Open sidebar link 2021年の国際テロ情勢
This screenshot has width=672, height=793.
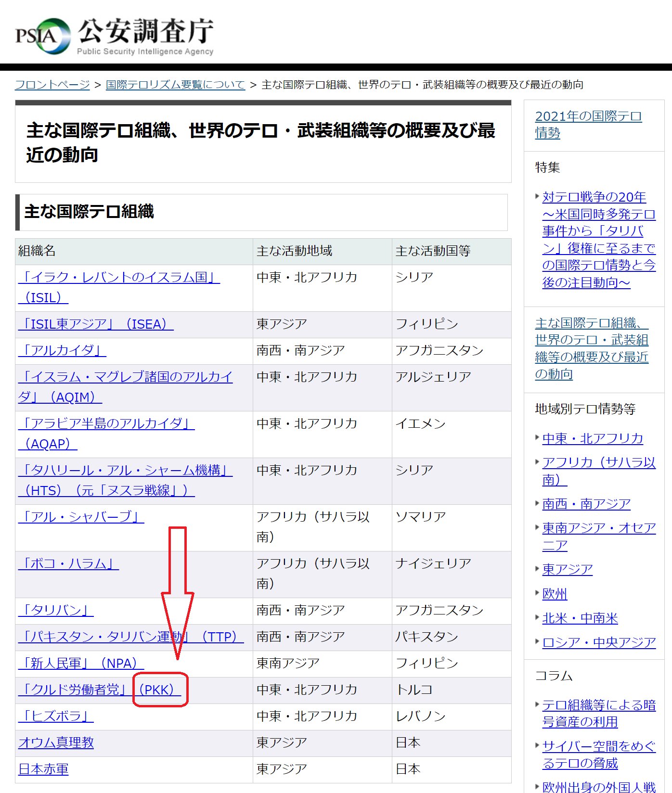pos(588,125)
